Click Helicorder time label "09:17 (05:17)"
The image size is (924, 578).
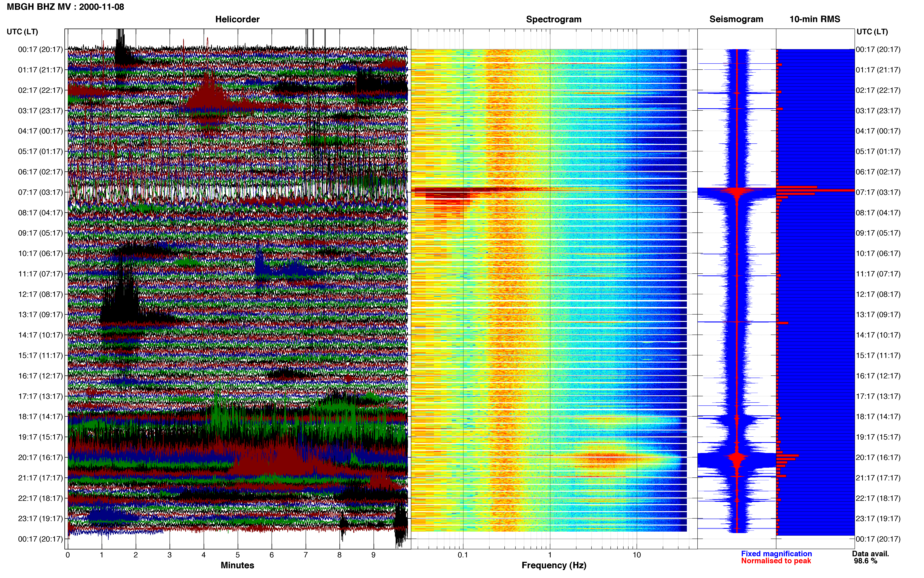pos(40,233)
